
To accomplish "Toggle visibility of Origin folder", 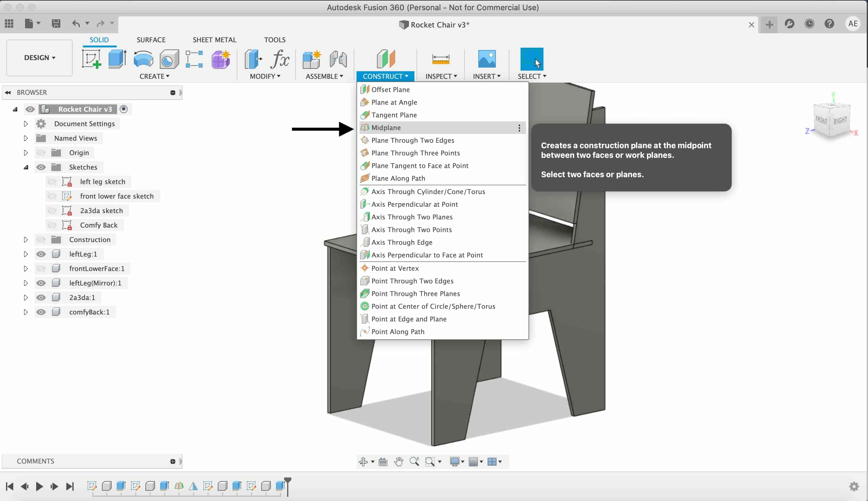I will click(x=41, y=152).
